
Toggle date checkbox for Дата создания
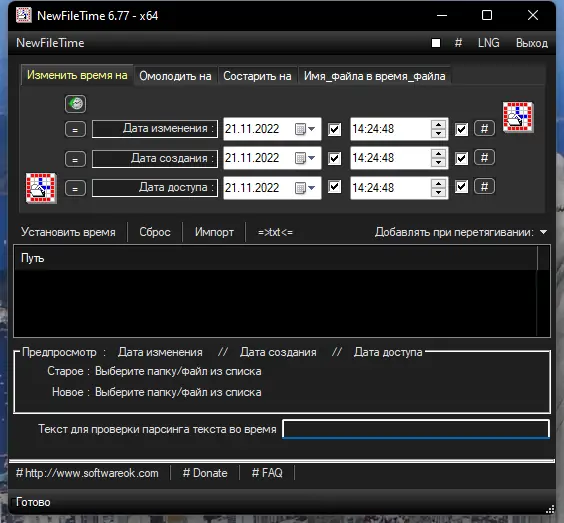335,158
